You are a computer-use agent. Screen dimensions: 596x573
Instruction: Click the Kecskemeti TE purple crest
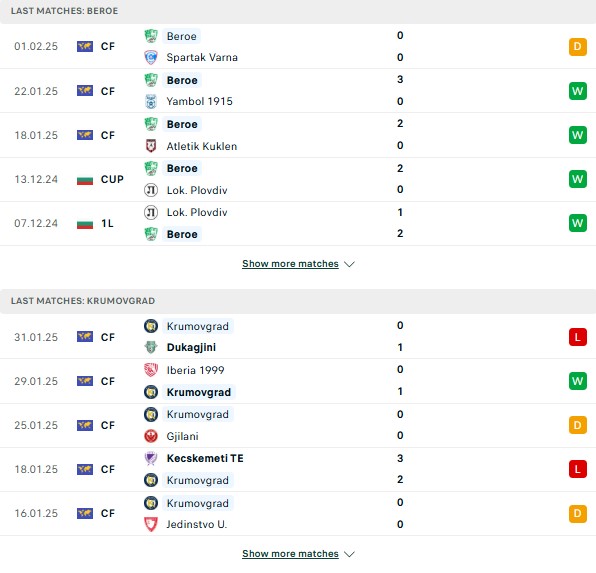pyautogui.click(x=151, y=458)
